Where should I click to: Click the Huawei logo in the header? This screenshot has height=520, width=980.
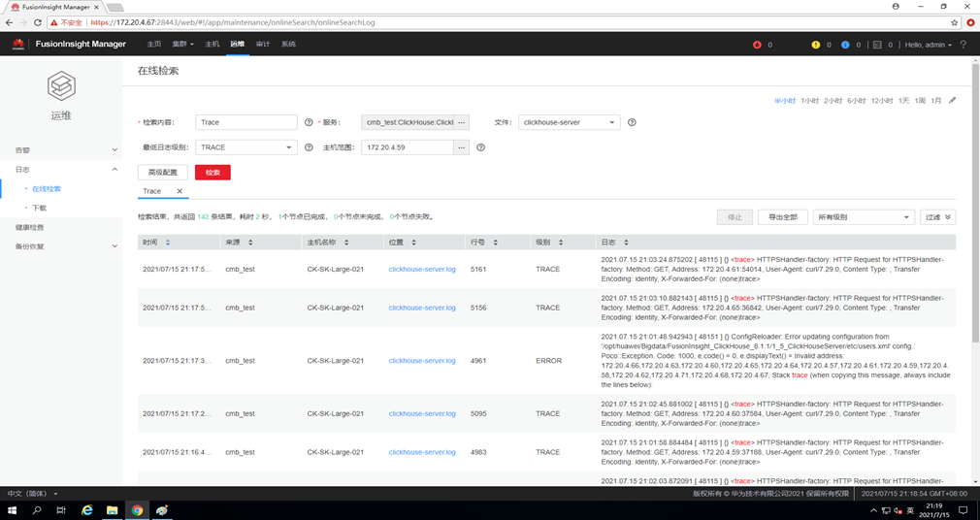pyautogui.click(x=18, y=44)
